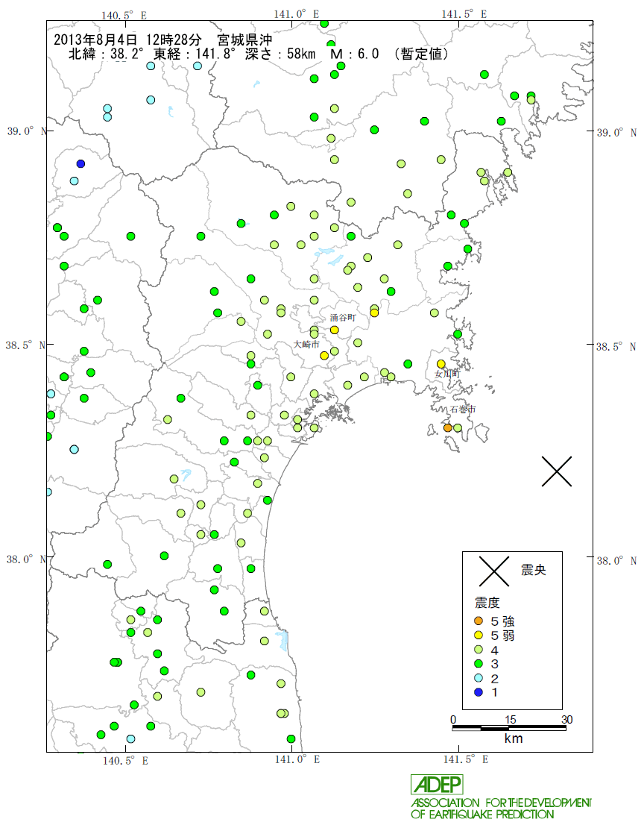The height and width of the screenshot is (825, 644).
Task: Click the '深さ:58km' depth text
Action: point(280,54)
